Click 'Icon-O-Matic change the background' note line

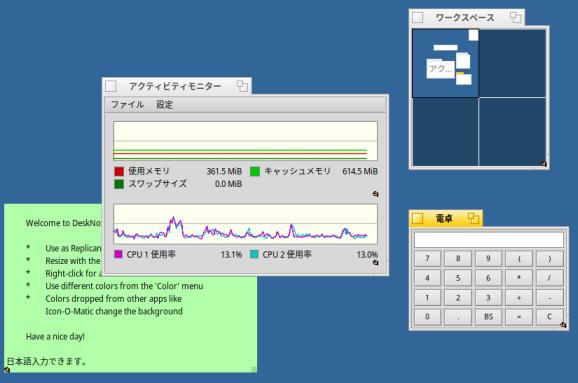click(x=114, y=311)
